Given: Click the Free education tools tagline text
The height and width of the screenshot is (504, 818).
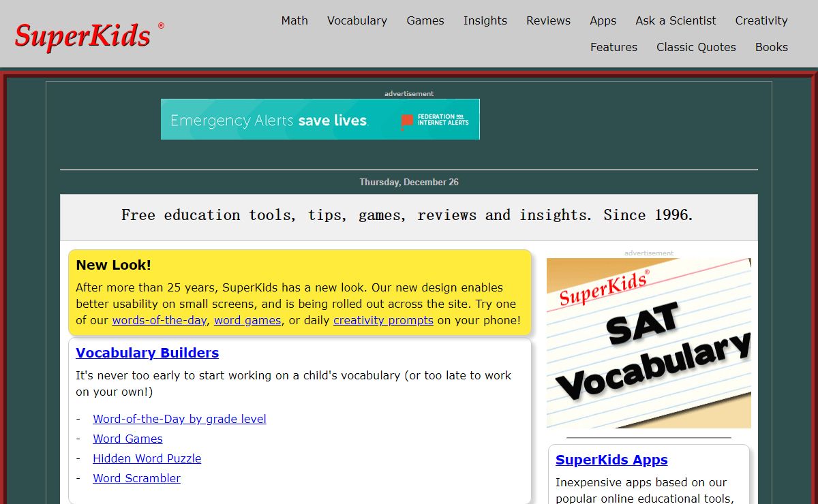Looking at the screenshot, I should point(408,215).
